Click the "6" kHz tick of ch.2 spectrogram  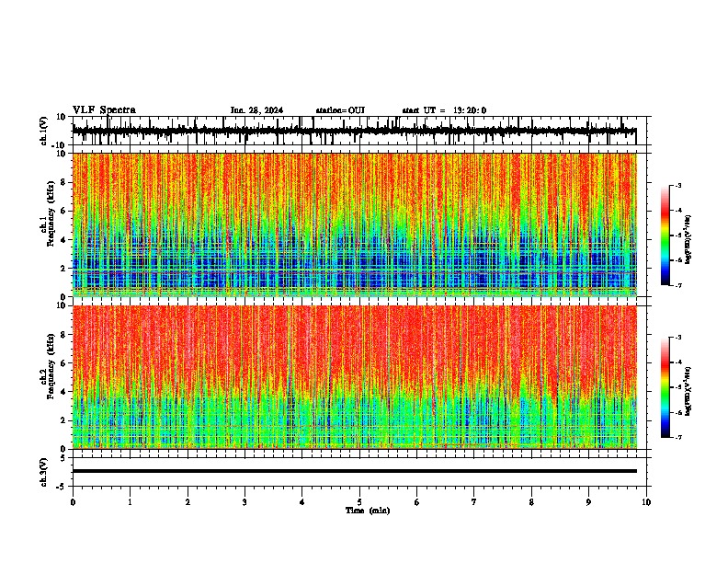coord(64,363)
